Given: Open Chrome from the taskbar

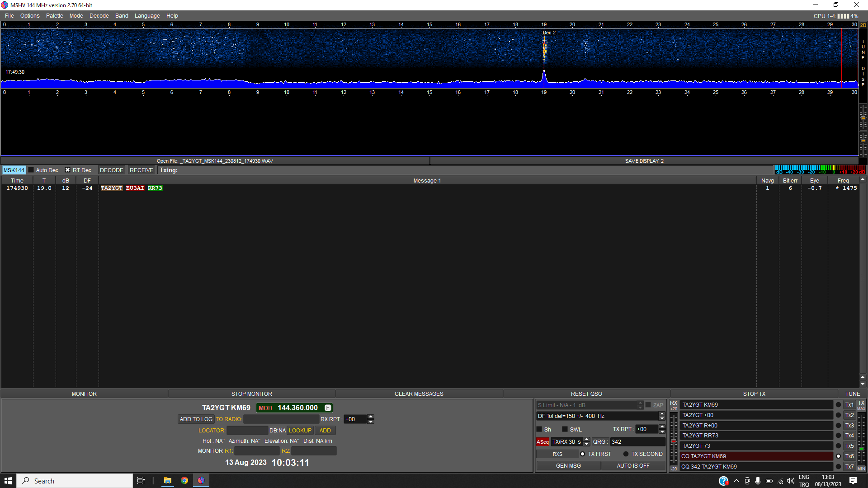Looking at the screenshot, I should click(x=184, y=480).
